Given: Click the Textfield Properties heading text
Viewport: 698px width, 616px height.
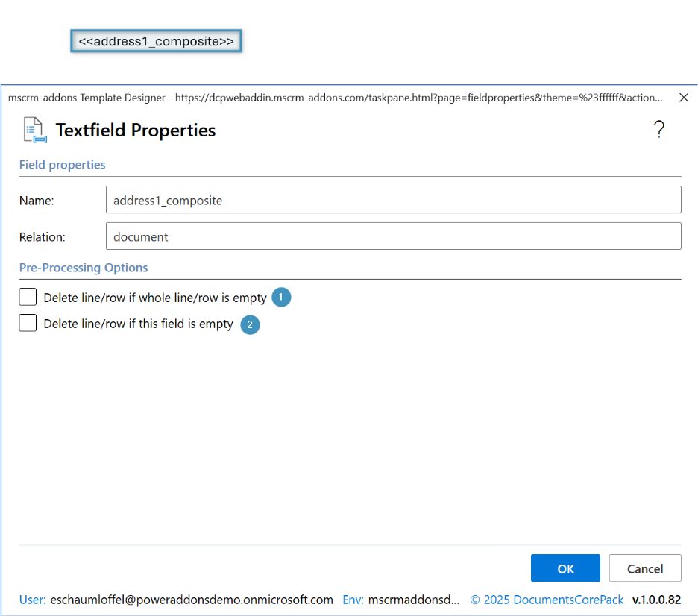Looking at the screenshot, I should (136, 131).
